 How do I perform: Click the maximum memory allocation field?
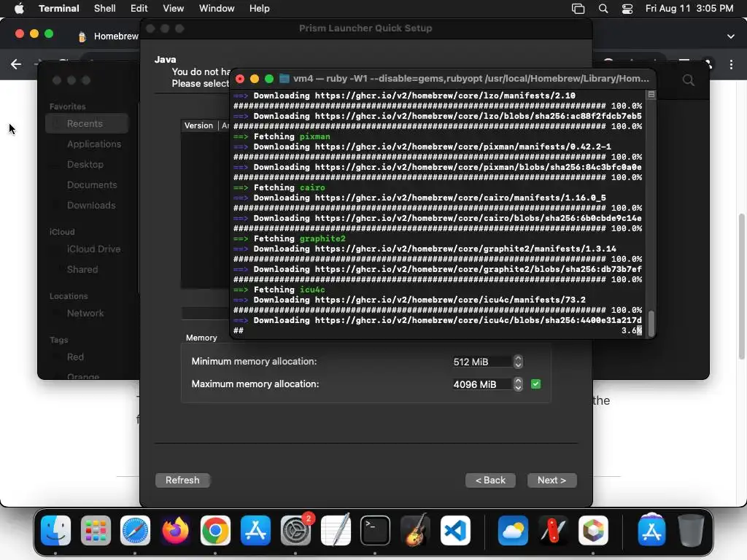[x=482, y=384]
